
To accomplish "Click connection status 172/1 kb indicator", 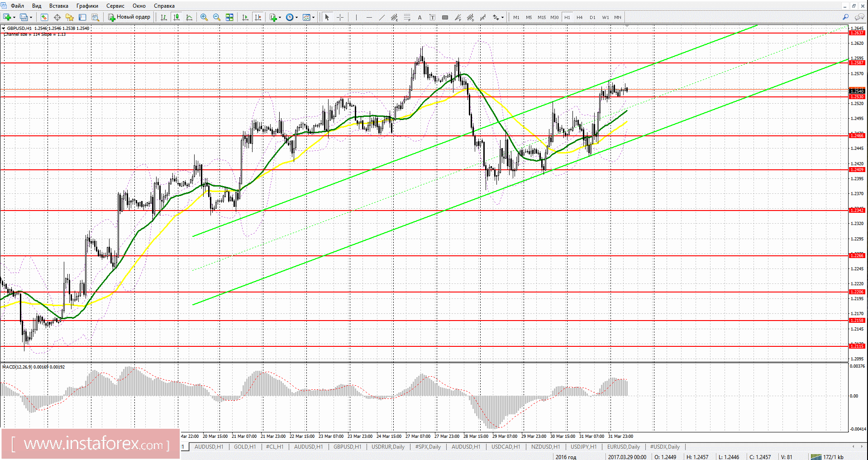I will click(827, 457).
